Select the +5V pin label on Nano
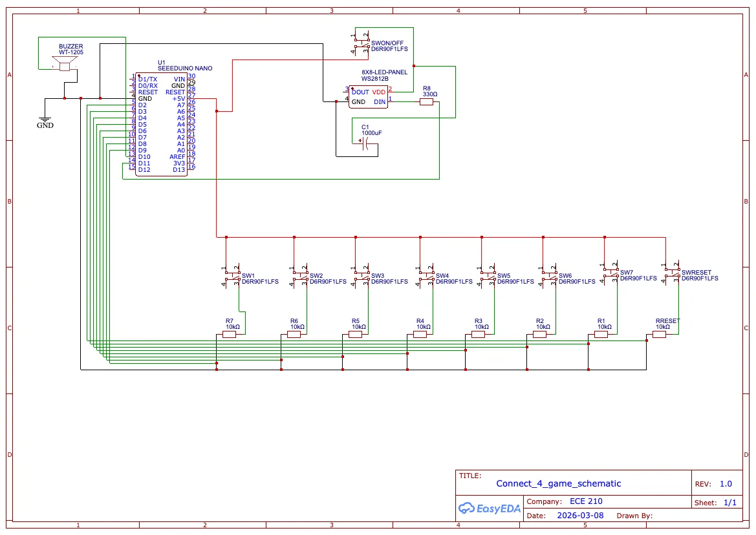This screenshot has width=756, height=535. 179,99
